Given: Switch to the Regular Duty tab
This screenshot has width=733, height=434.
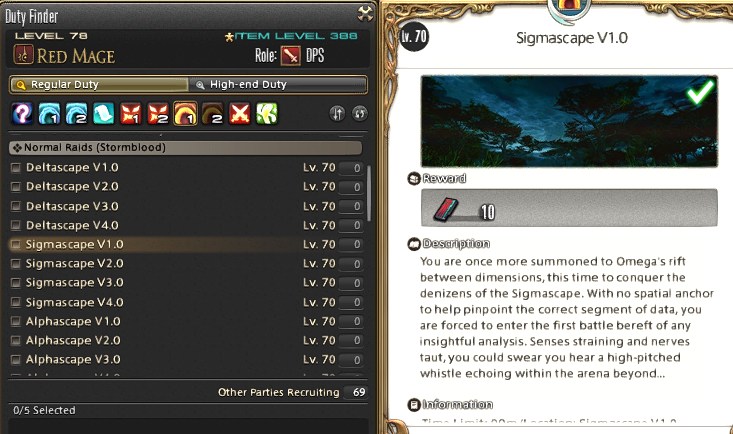Looking at the screenshot, I should pyautogui.click(x=99, y=85).
